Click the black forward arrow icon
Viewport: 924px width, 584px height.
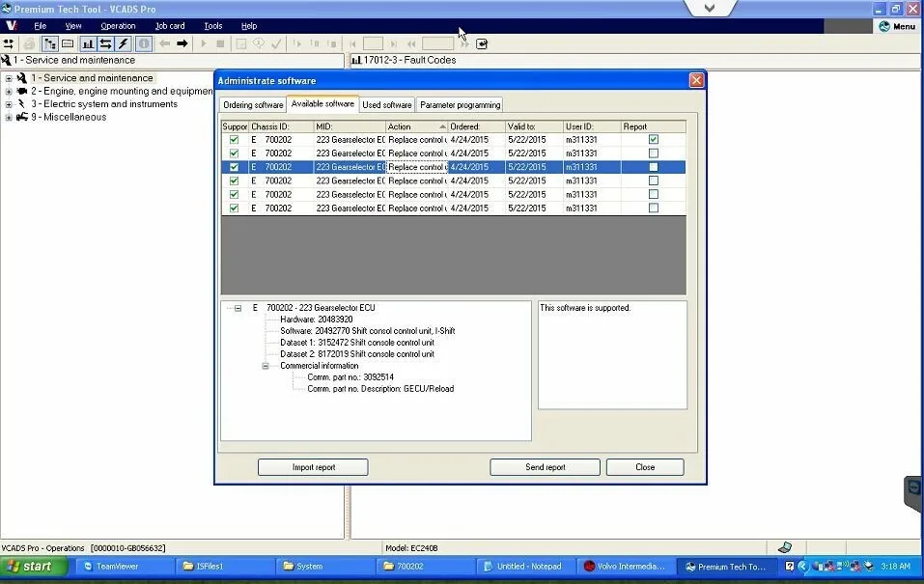pos(182,43)
